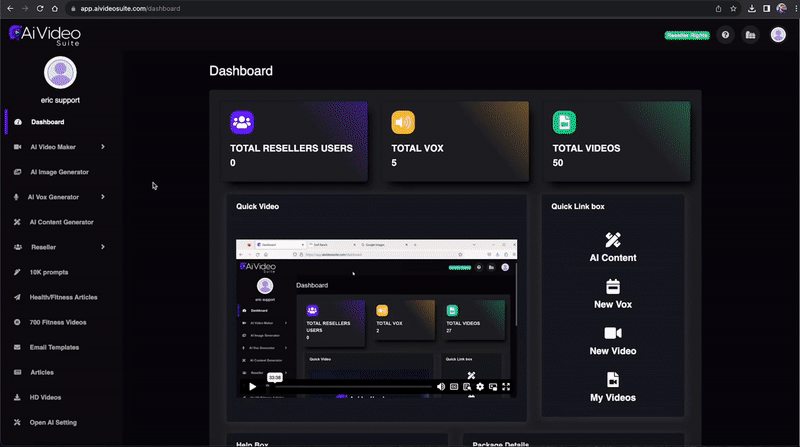Click the Quick Video progress bar
The width and height of the screenshot is (800, 447).
349,387
